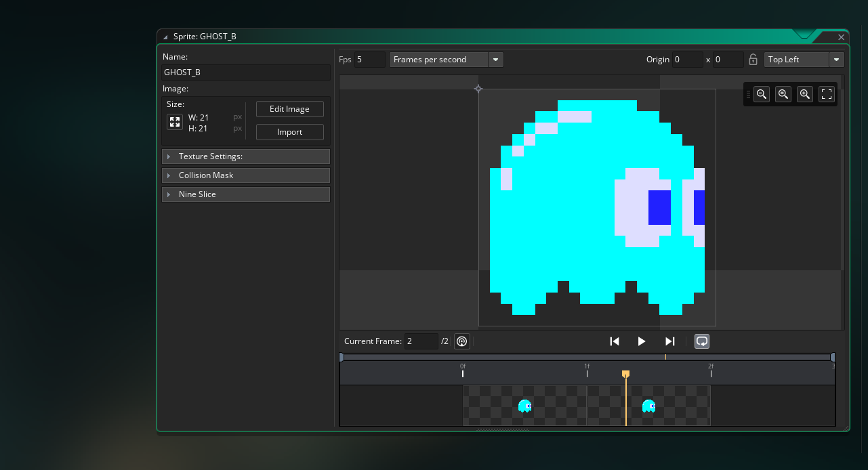Expand the Collision Mask section
Screen dimensions: 868x470
click(x=246, y=175)
